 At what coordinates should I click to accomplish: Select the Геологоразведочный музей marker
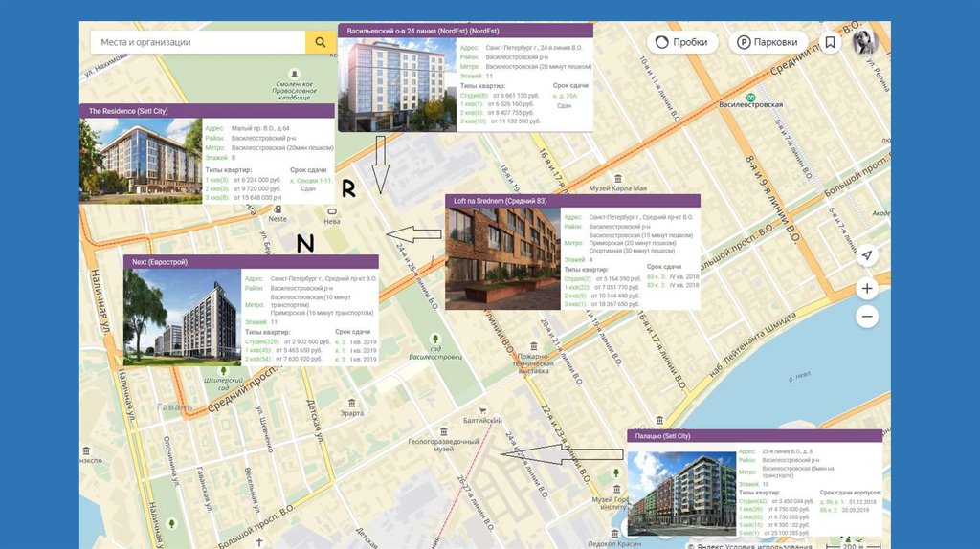[444, 431]
